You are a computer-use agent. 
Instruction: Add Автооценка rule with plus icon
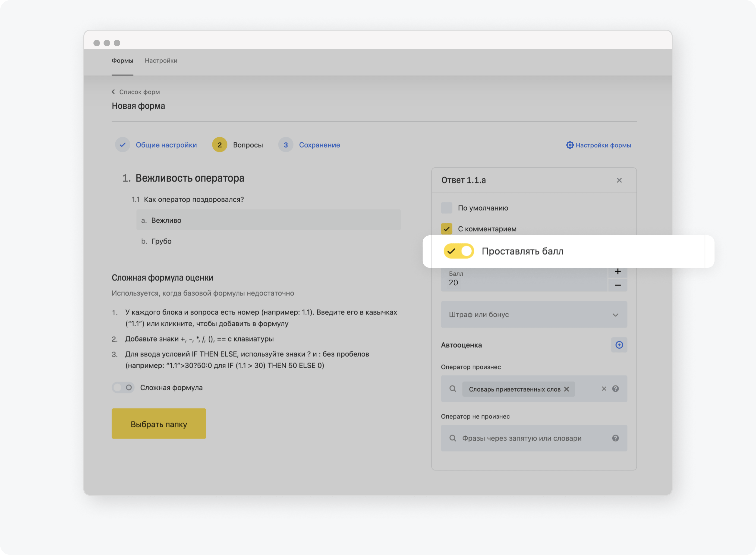click(x=619, y=345)
